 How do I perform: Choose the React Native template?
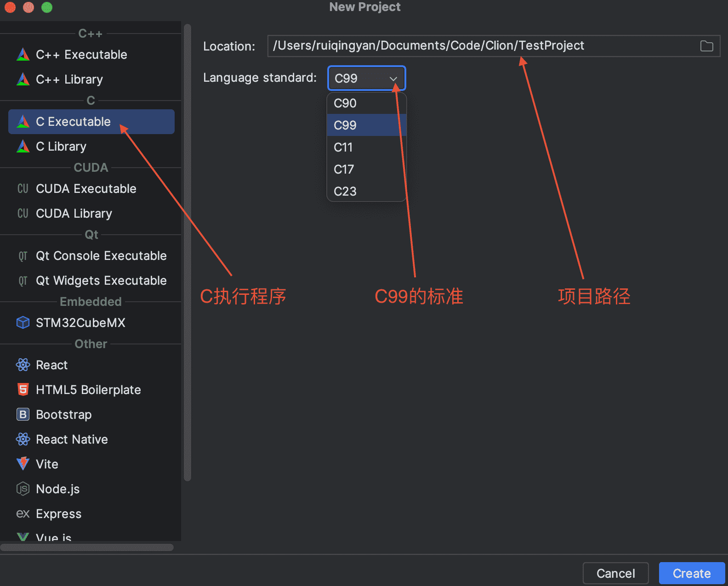tap(91, 439)
